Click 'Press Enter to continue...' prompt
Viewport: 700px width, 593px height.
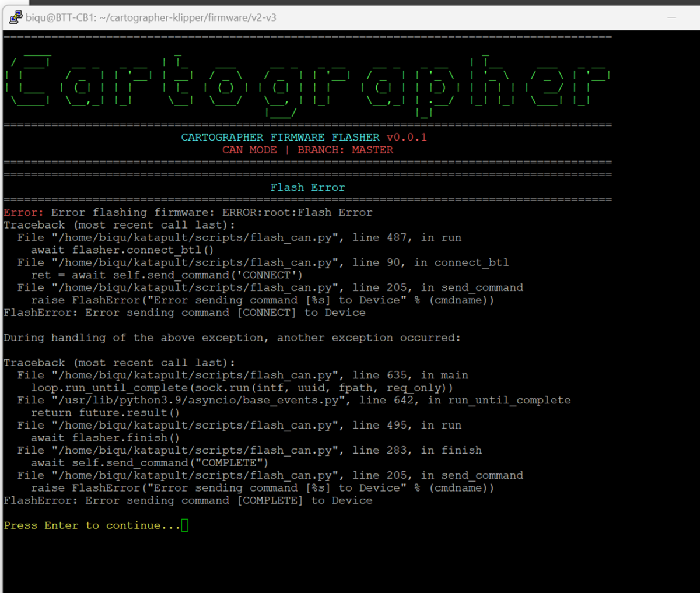pos(92,525)
